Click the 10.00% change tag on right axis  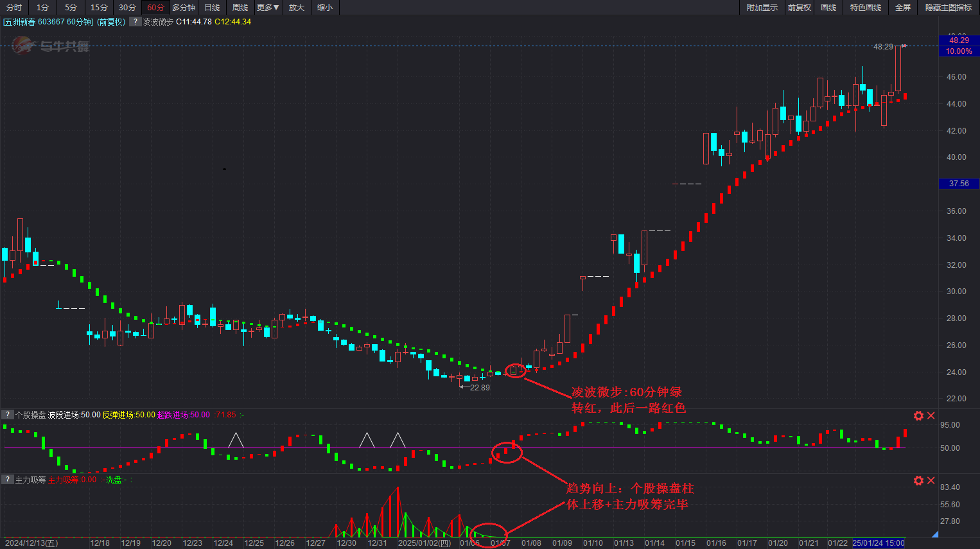click(959, 51)
